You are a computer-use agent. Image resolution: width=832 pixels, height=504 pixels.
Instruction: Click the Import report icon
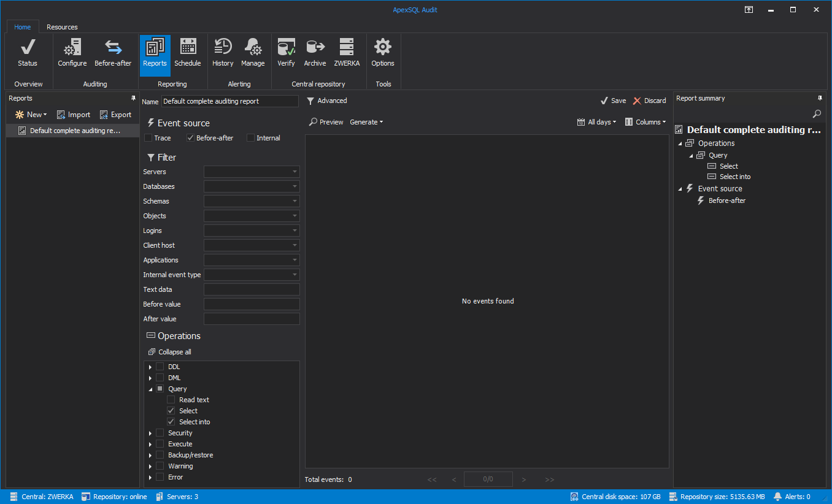73,115
